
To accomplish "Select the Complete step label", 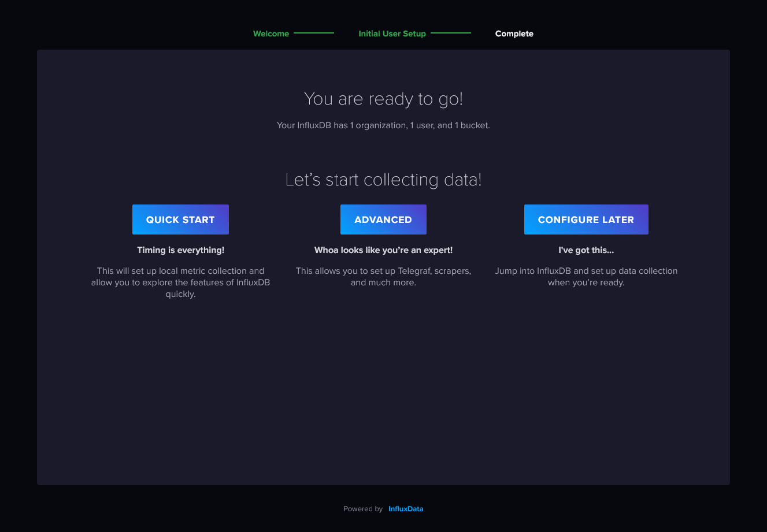I will [x=514, y=34].
